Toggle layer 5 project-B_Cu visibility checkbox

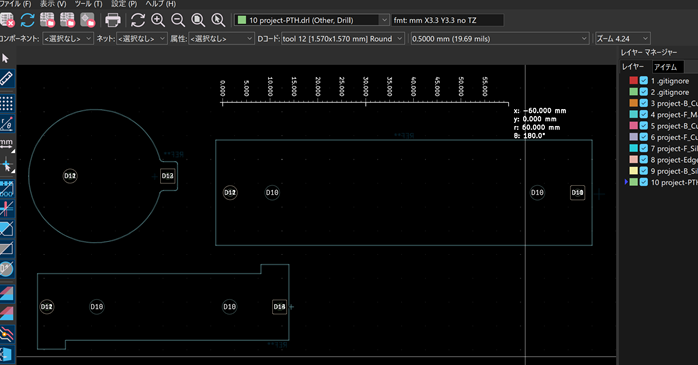pyautogui.click(x=644, y=126)
